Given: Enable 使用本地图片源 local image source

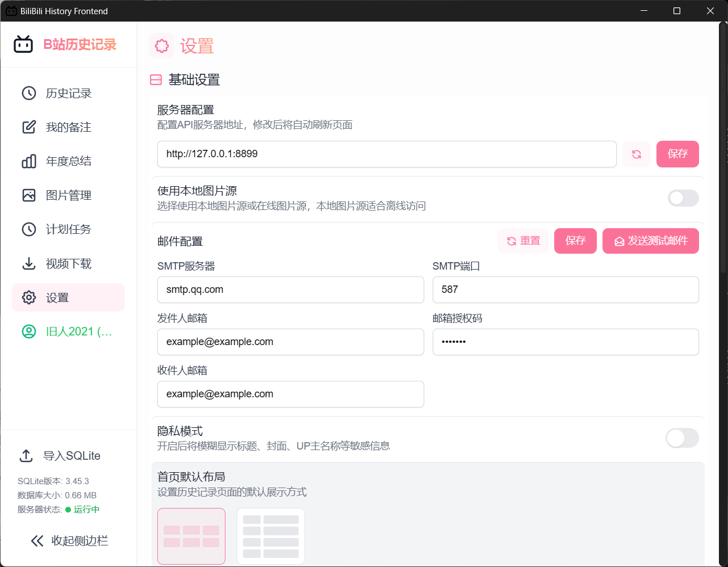Looking at the screenshot, I should (683, 198).
